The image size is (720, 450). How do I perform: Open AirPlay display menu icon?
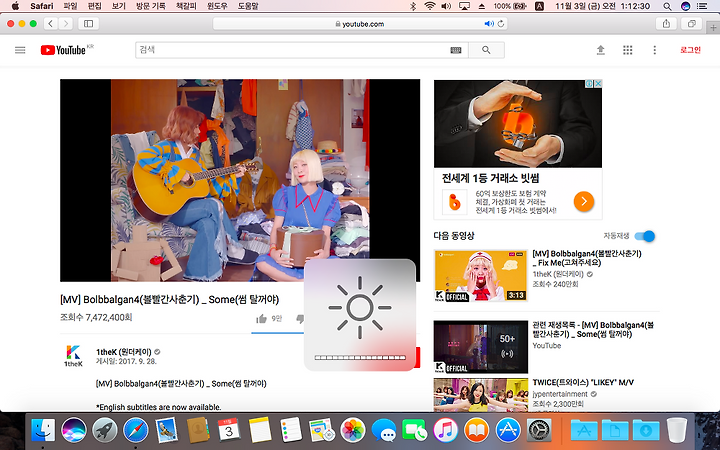pyautogui.click(x=464, y=6)
